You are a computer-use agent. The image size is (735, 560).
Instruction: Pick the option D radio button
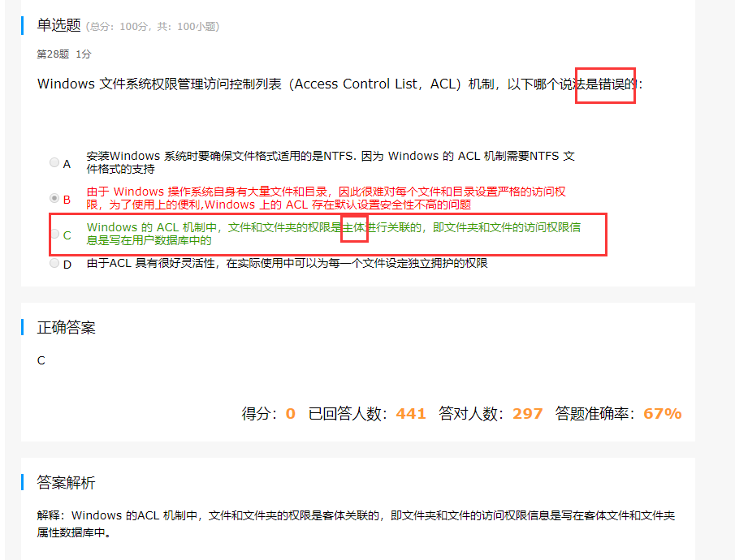point(54,263)
